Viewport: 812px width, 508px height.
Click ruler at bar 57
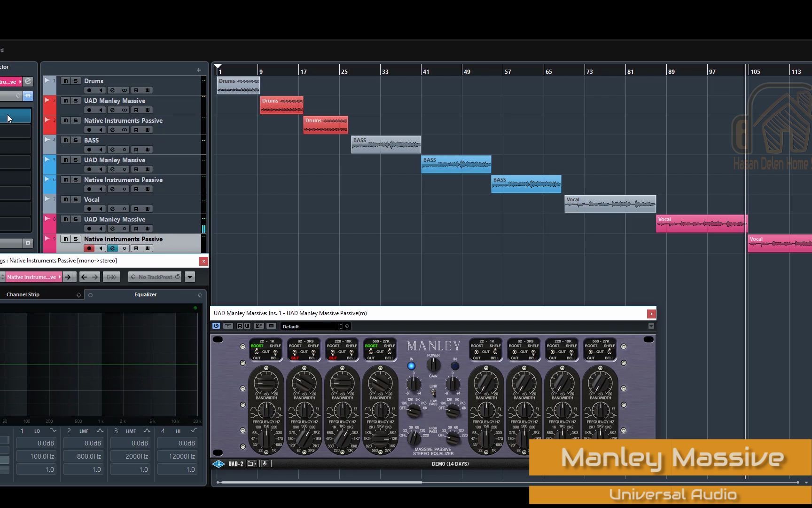point(507,71)
